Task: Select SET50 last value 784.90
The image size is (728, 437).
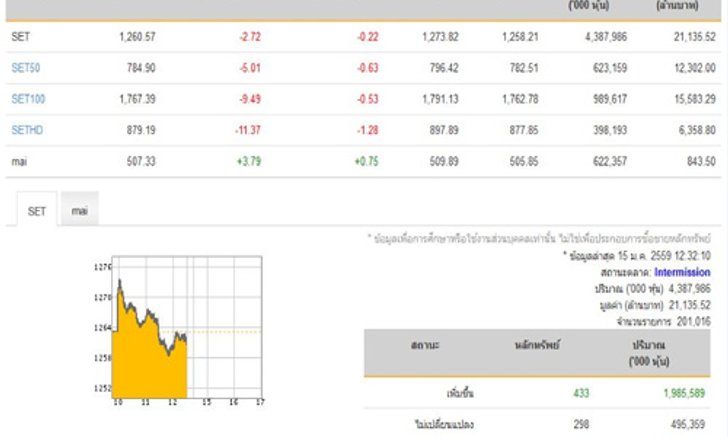Action: click(141, 68)
